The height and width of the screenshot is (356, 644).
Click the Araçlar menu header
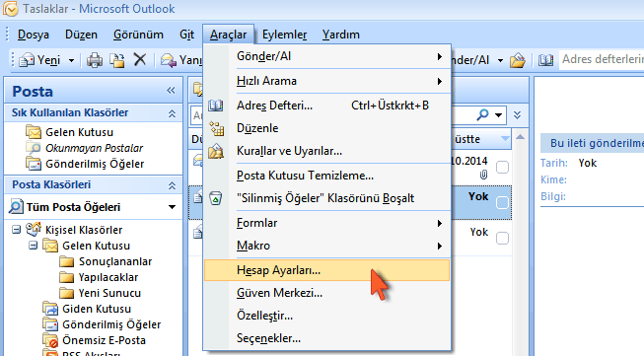point(228,35)
